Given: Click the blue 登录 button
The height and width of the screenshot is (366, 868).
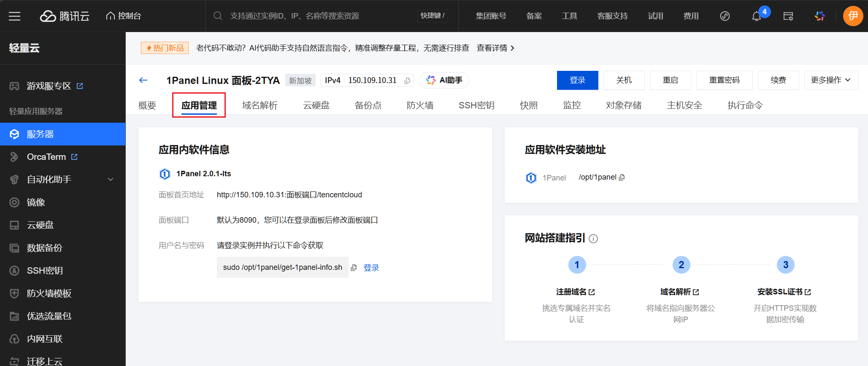Looking at the screenshot, I should tap(577, 80).
